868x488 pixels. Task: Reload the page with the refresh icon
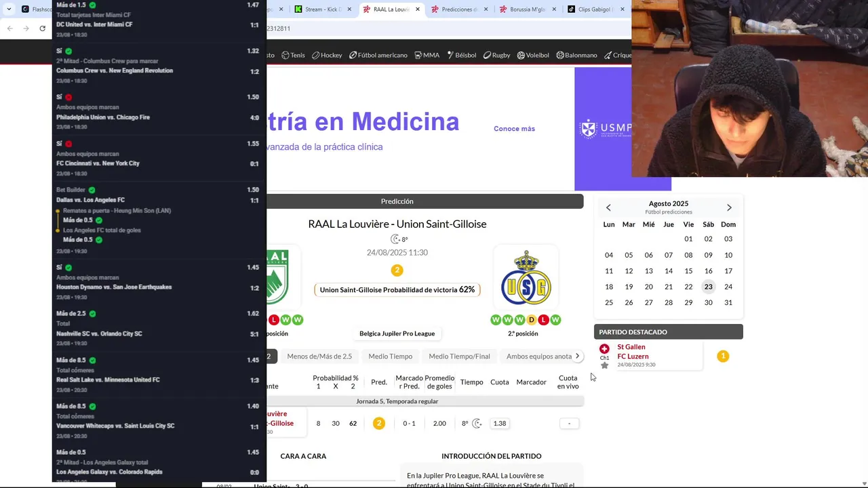[x=42, y=28]
